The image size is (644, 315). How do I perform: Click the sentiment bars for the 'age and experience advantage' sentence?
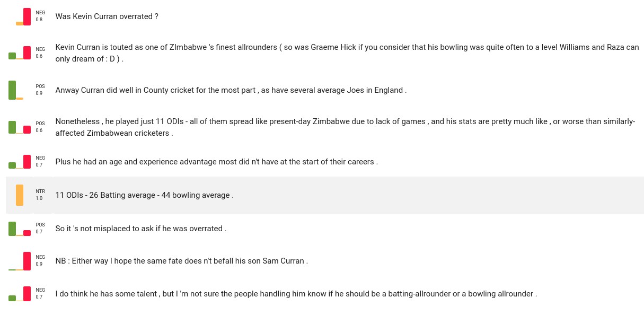(x=20, y=162)
